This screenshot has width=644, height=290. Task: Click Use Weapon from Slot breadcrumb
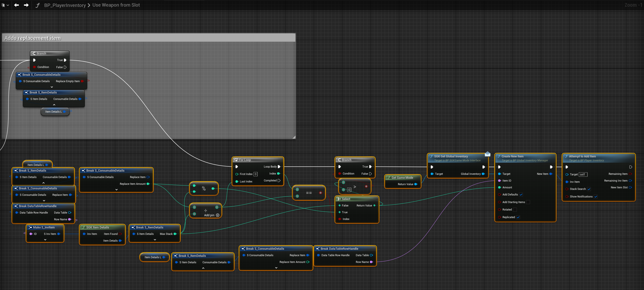pos(116,5)
